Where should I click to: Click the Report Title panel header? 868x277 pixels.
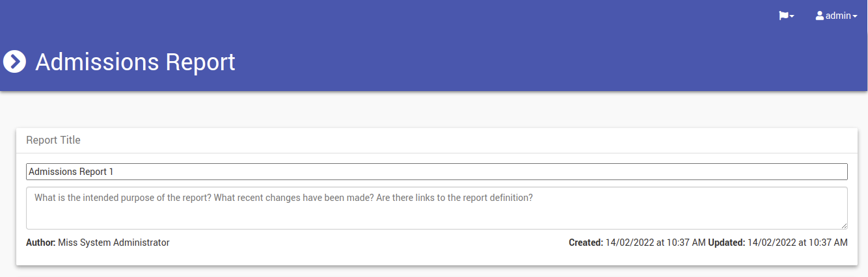[437, 140]
